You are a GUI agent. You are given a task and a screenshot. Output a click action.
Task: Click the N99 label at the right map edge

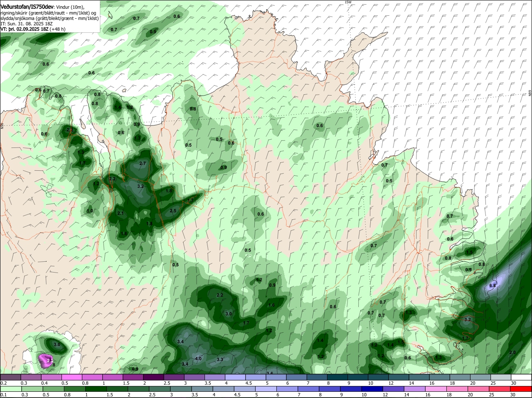pyautogui.click(x=530, y=93)
